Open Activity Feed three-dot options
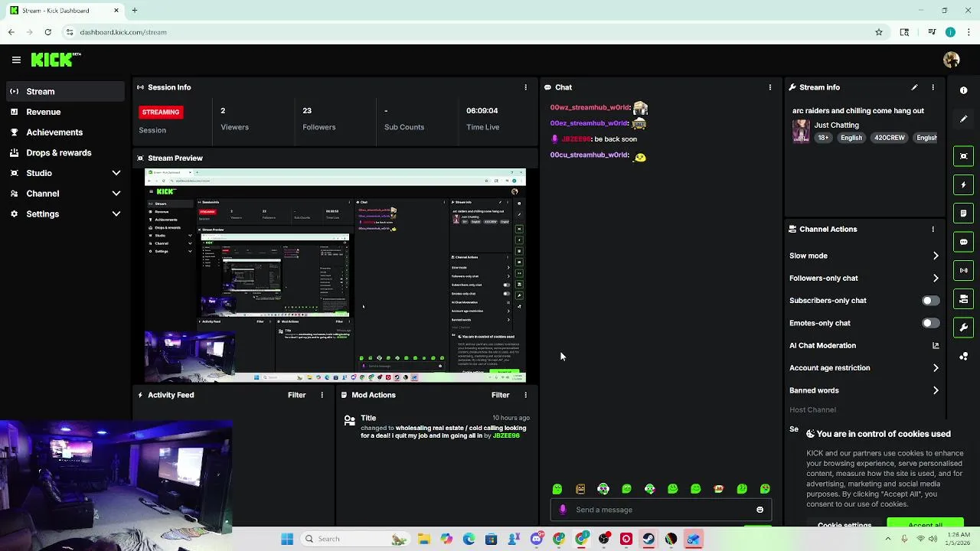Viewport: 980px width, 551px height. click(322, 395)
